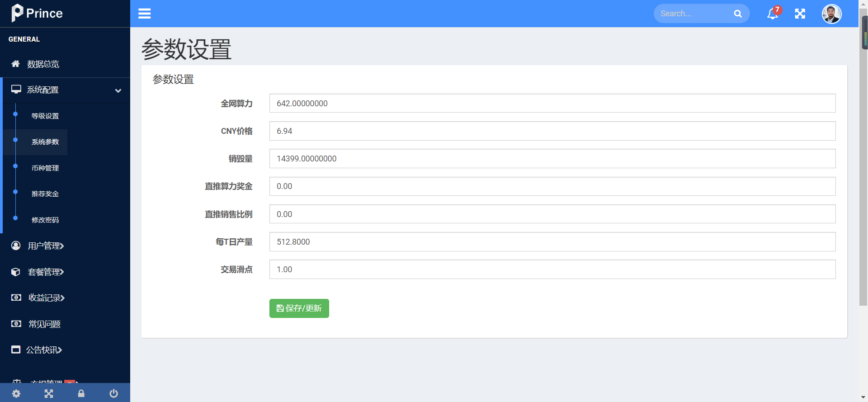Click the Prince logo icon
This screenshot has width=868, height=402.
coord(17,13)
